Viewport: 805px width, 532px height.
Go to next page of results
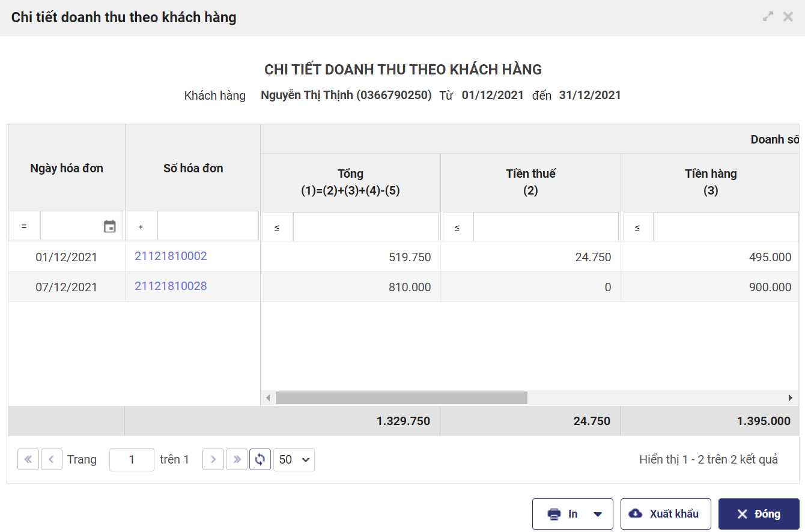213,459
